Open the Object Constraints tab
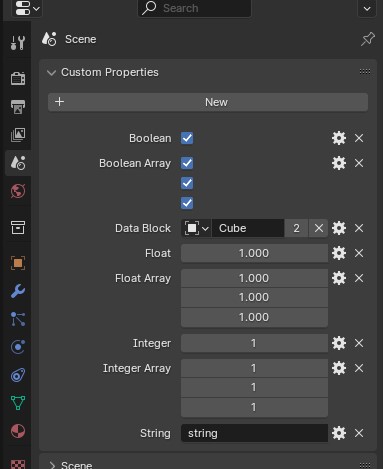Viewport: 383px width, 469px height. click(18, 375)
